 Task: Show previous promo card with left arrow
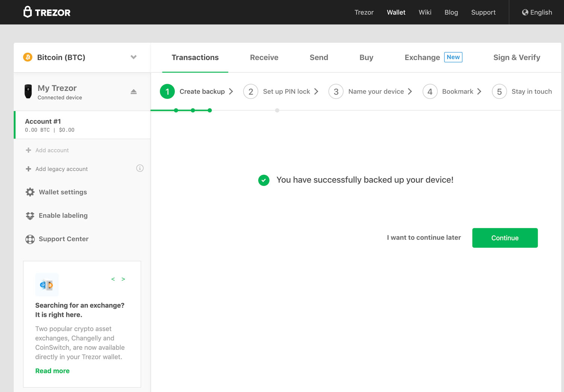113,279
